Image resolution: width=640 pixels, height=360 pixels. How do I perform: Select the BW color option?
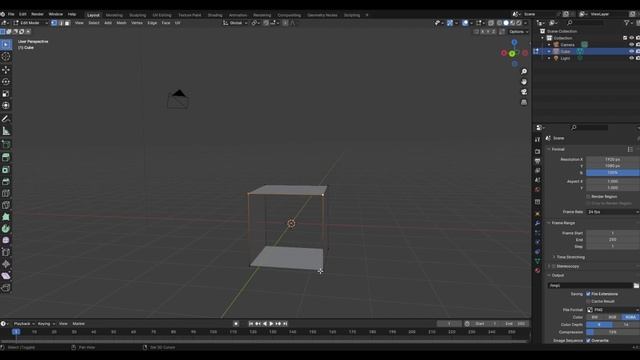pyautogui.click(x=595, y=317)
